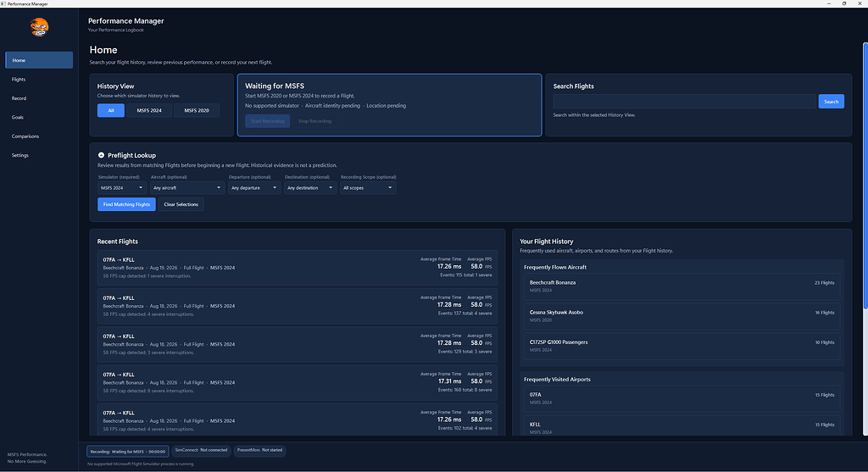The height and width of the screenshot is (472, 868).
Task: Click the Performance Manager logo in sidebar
Action: coord(39,27)
